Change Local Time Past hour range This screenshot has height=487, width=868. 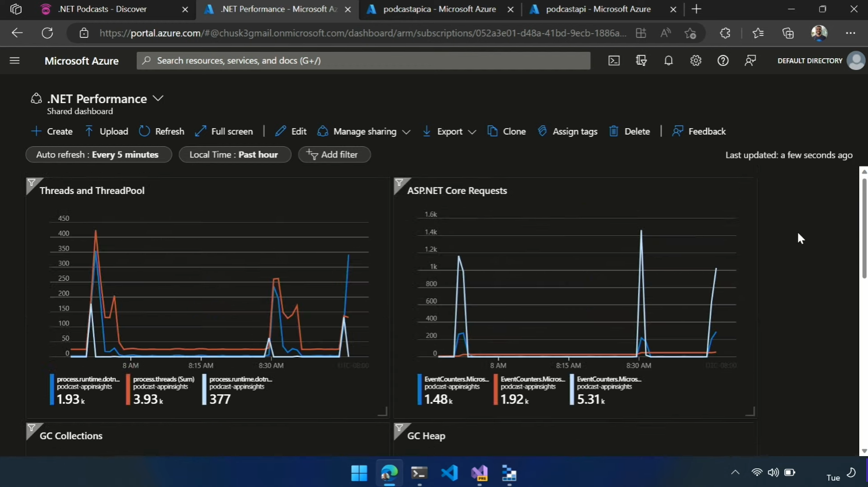pos(234,155)
